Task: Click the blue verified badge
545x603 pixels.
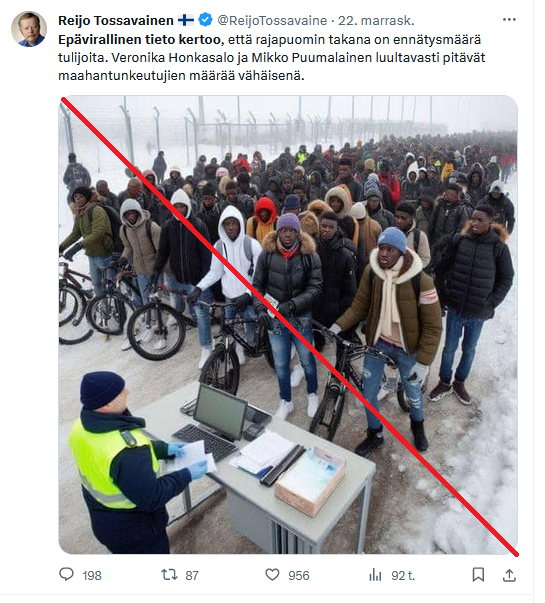Action: click(205, 20)
